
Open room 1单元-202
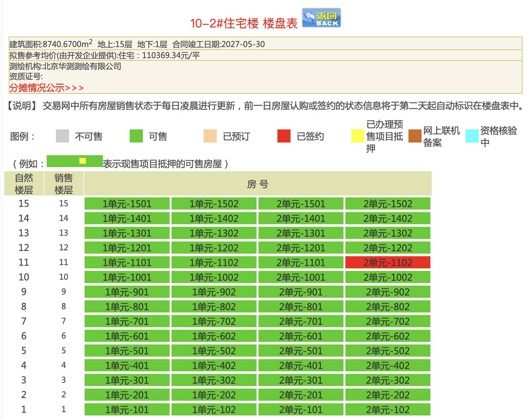(x=214, y=395)
